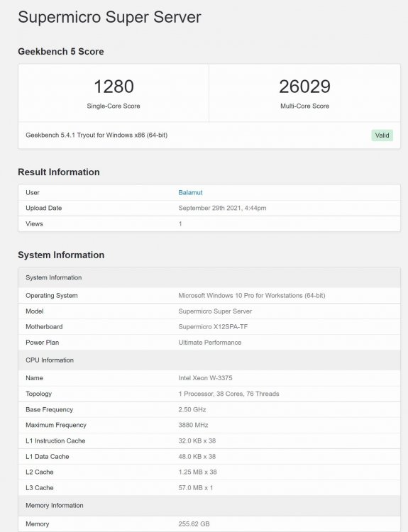Click the CPU Information header row
Screen dimensions: 408x532
coord(209,360)
